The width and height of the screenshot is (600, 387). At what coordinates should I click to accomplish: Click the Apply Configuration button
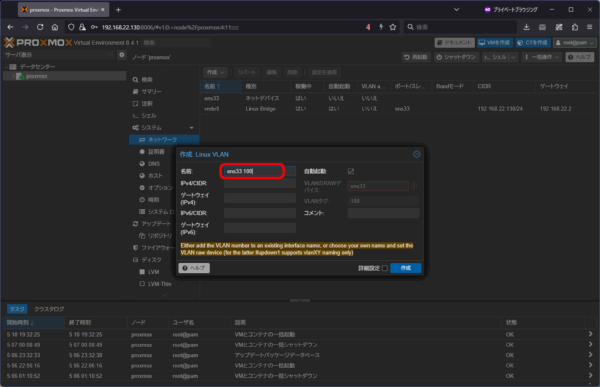324,72
